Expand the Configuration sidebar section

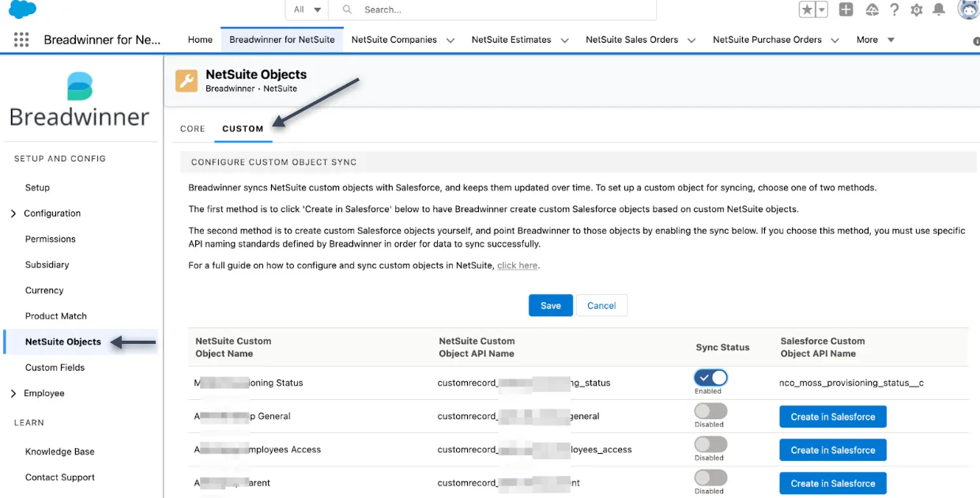pos(13,213)
